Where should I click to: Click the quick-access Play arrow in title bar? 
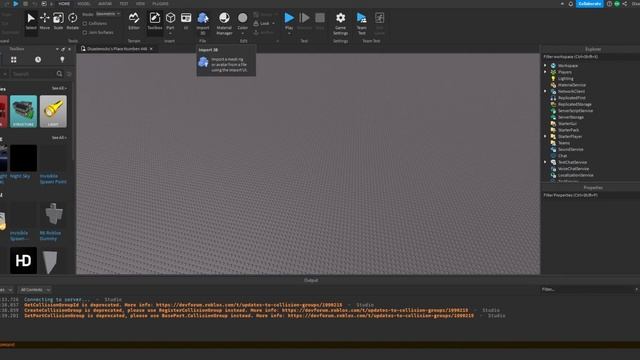tap(16, 3)
